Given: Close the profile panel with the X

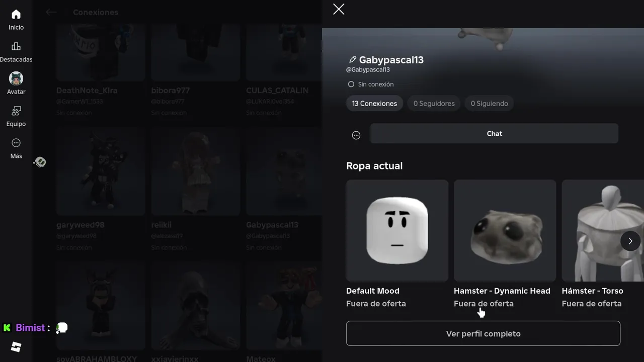Looking at the screenshot, I should (339, 9).
